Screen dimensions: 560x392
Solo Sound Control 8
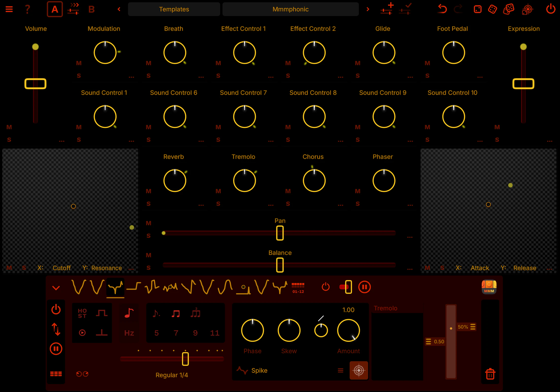288,140
